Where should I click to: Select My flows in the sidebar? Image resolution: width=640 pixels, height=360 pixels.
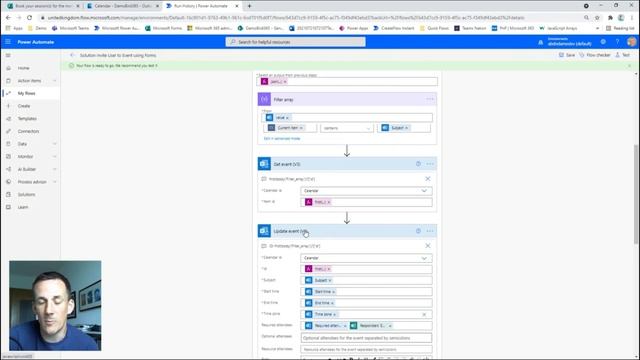(27, 93)
